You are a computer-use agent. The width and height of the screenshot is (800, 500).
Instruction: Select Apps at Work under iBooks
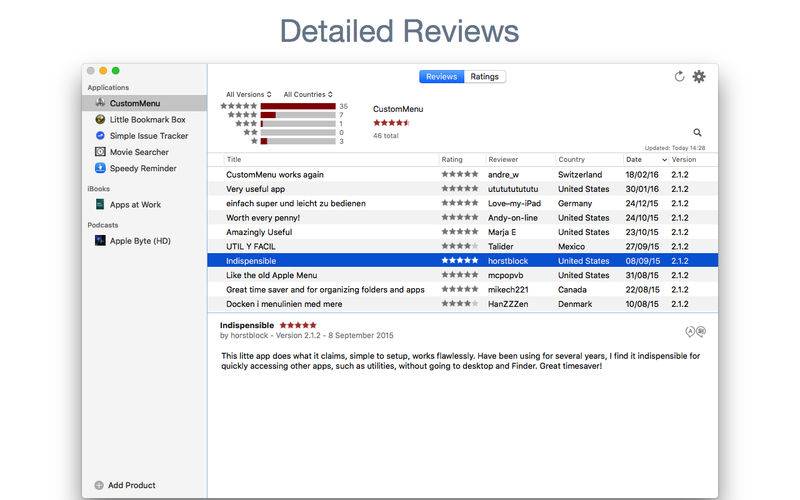pos(144,205)
